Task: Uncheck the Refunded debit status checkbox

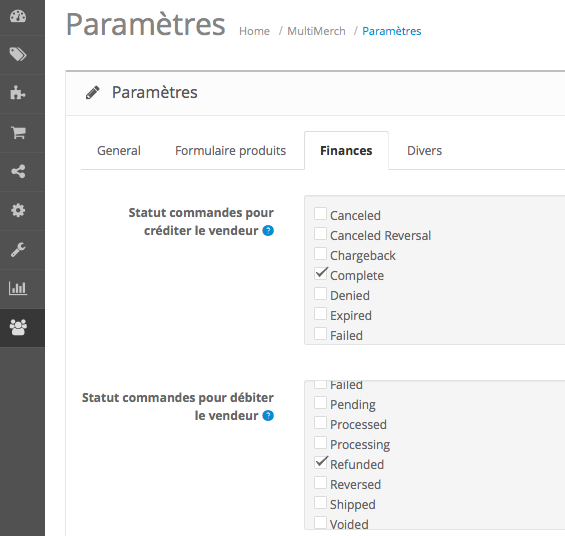Action: point(320,462)
